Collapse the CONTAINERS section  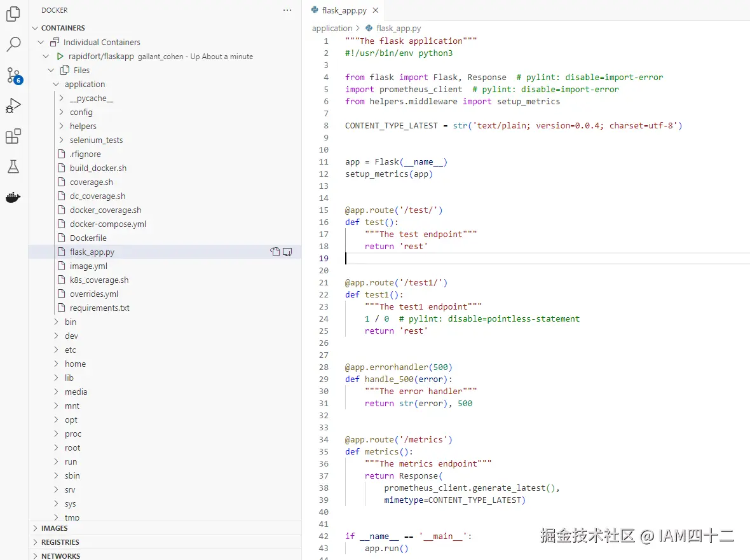[35, 28]
